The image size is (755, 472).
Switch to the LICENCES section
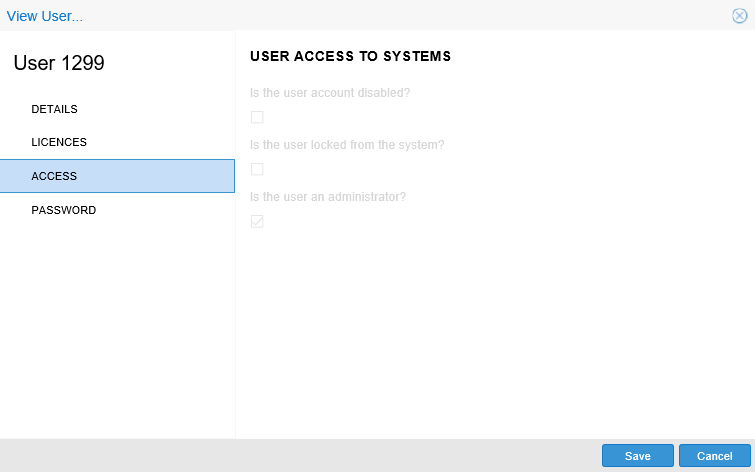pyautogui.click(x=59, y=142)
